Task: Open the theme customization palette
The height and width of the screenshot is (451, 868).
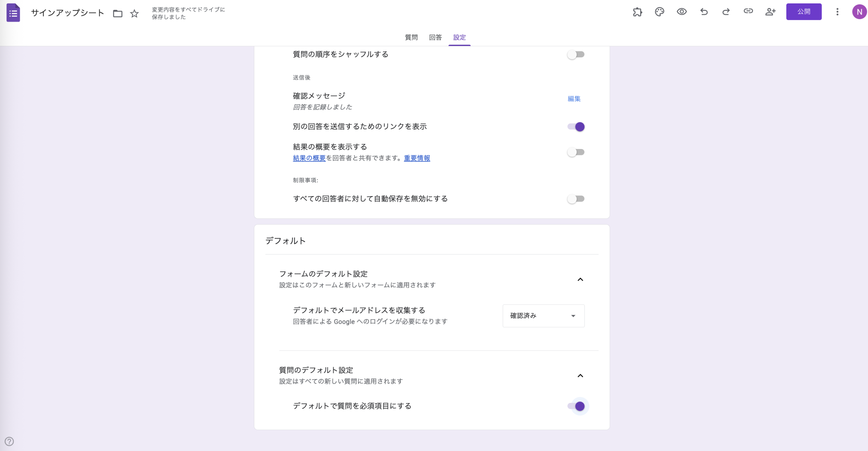Action: [659, 12]
